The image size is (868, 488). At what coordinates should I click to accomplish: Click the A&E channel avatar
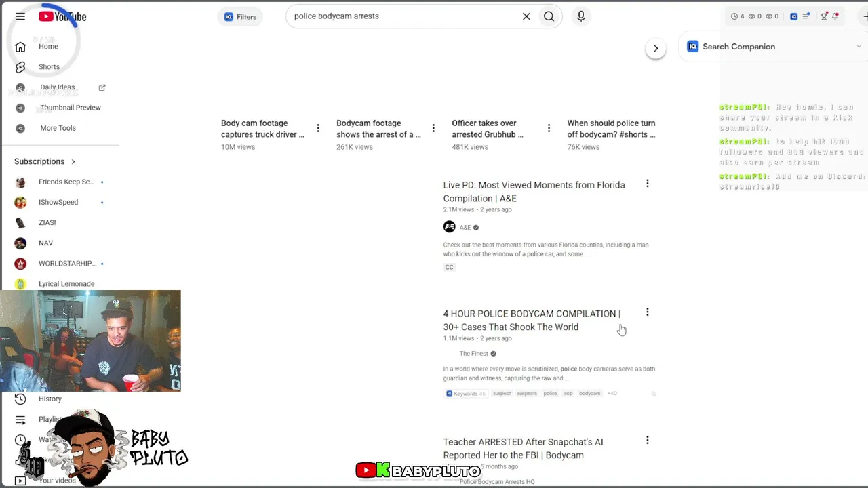pos(450,227)
